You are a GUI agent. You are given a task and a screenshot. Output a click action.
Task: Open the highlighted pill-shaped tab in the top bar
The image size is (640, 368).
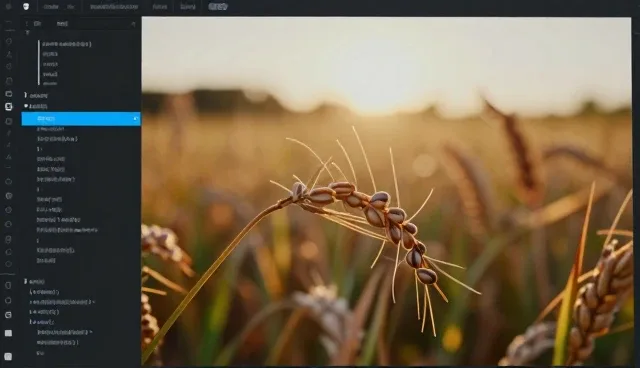218,7
